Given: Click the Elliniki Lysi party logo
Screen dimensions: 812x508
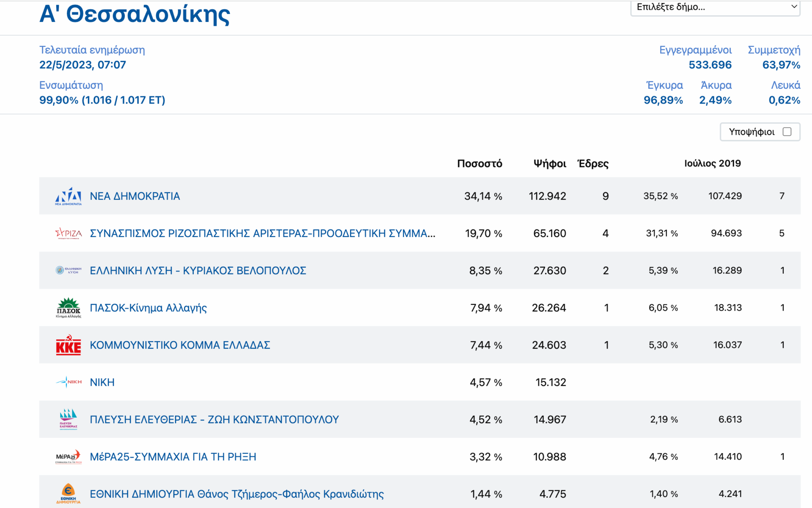Looking at the screenshot, I should click(68, 270).
